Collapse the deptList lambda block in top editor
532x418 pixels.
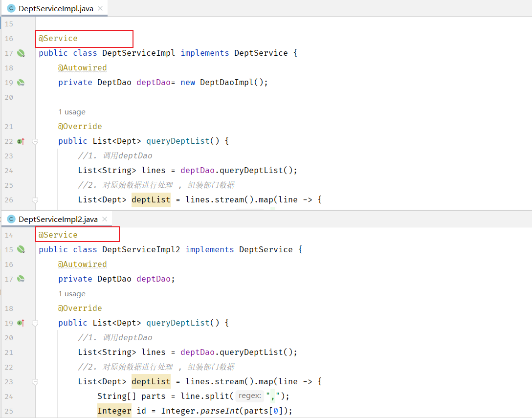click(x=35, y=200)
